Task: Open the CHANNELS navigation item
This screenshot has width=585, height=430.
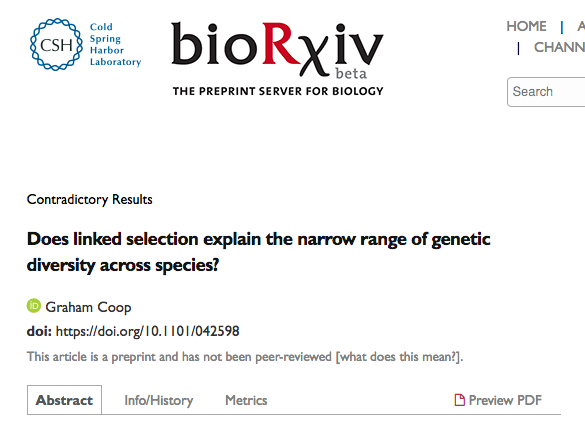Action: pyautogui.click(x=559, y=47)
